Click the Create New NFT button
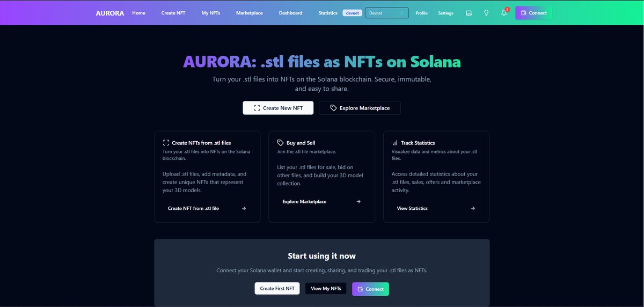 278,108
